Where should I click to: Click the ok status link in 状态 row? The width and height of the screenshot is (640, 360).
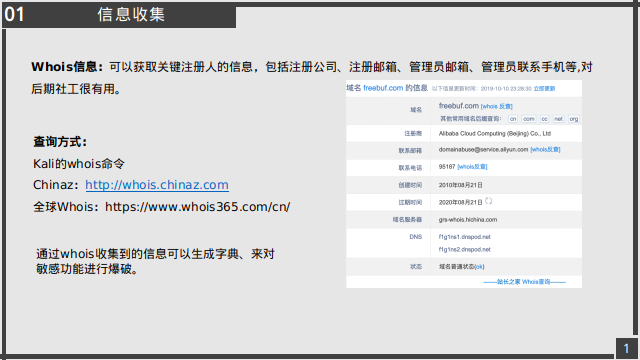click(479, 267)
